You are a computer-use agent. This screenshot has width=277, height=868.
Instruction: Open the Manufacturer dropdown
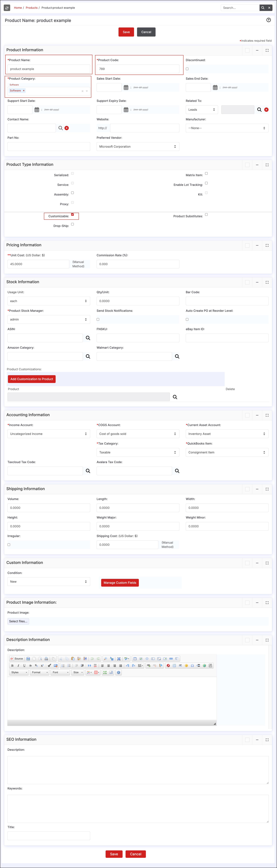227,128
